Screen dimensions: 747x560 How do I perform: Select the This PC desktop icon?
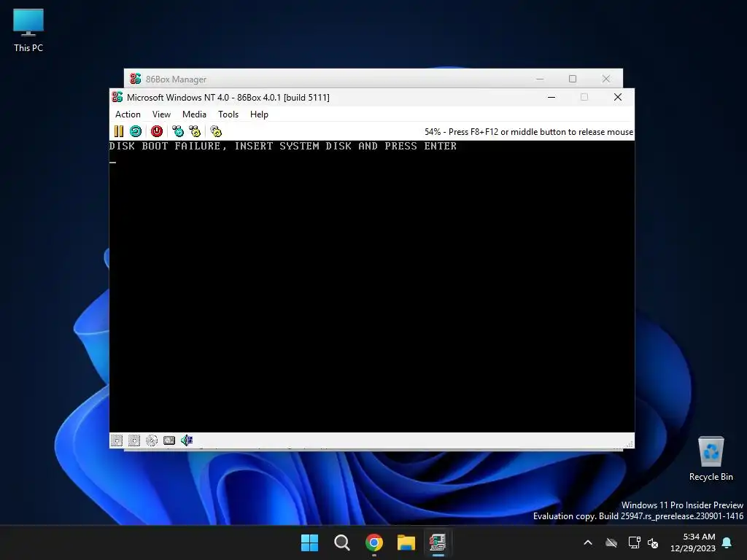click(x=28, y=31)
